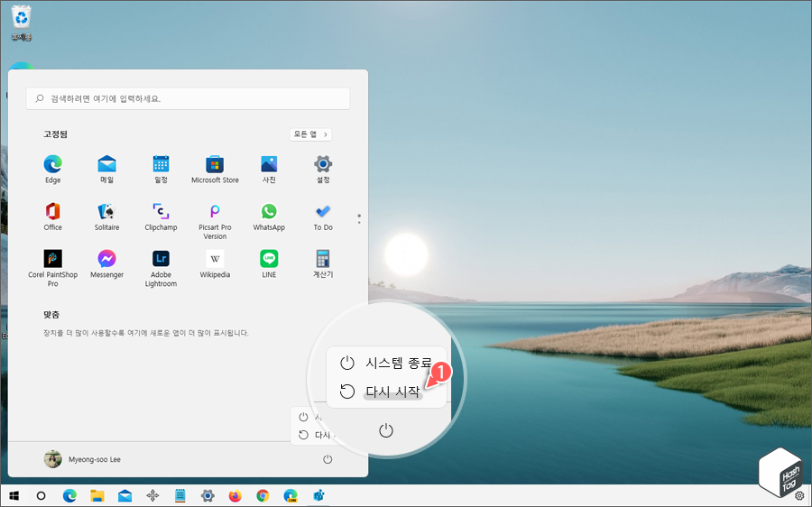Open the notepad icon on the taskbar

point(180,496)
